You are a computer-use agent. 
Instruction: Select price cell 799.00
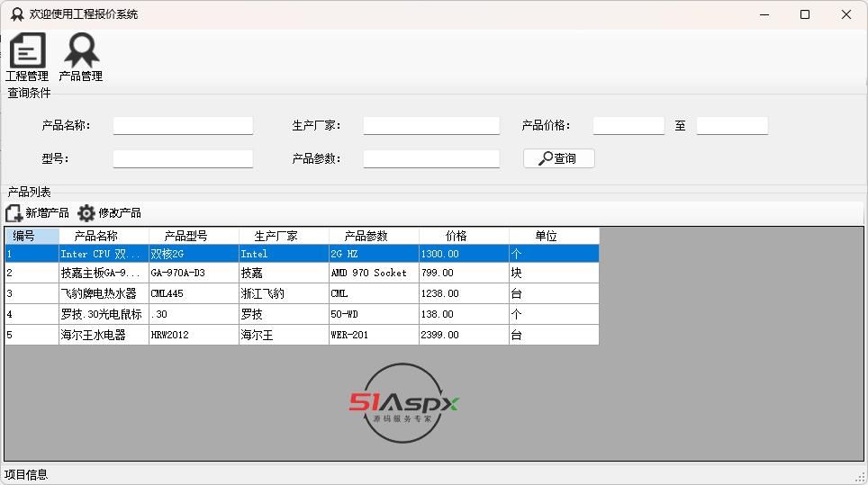pyautogui.click(x=464, y=273)
